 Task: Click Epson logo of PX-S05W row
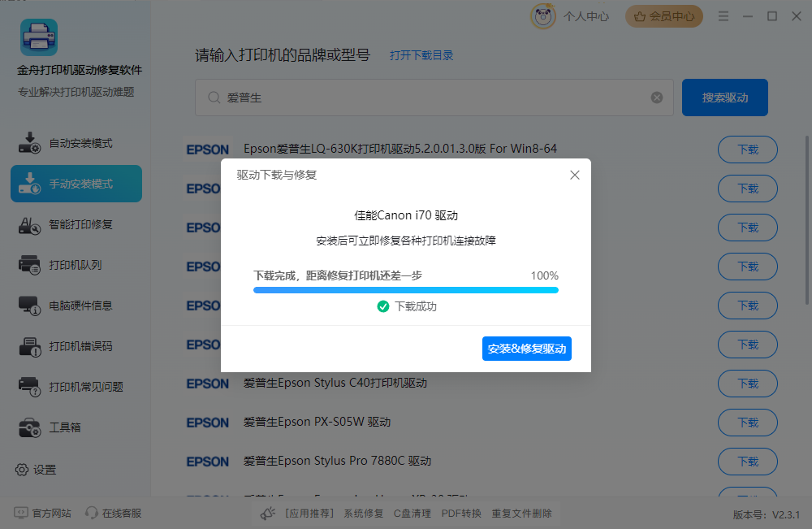pos(208,423)
